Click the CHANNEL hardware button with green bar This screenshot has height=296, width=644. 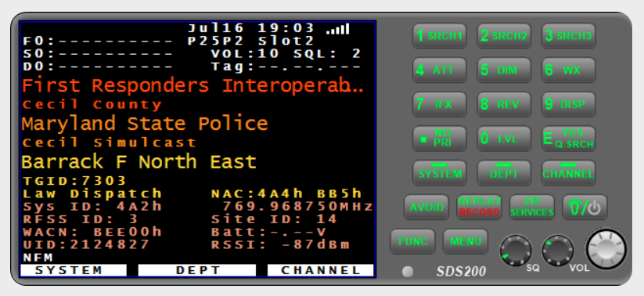tap(568, 172)
